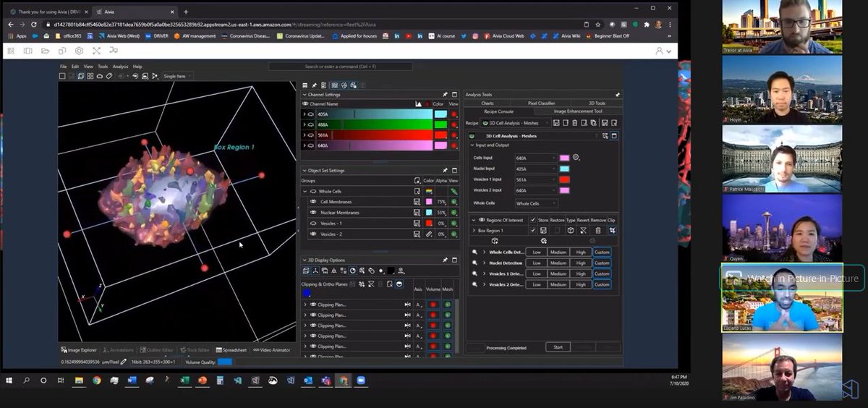868x408 pixels.
Task: Click picker icon next to Cells Input swatch
Action: [x=576, y=157]
